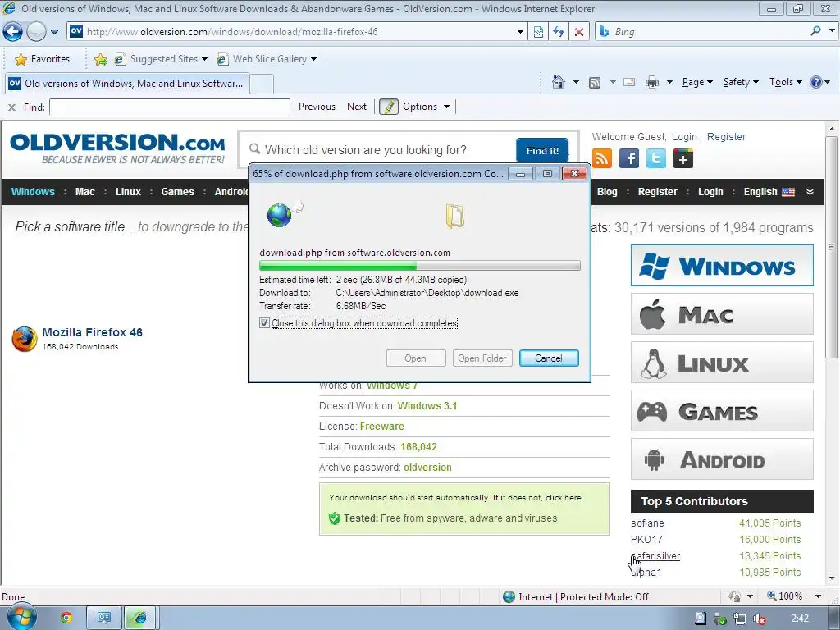Click the Linux category button in sidebar
840x630 pixels.
722,363
